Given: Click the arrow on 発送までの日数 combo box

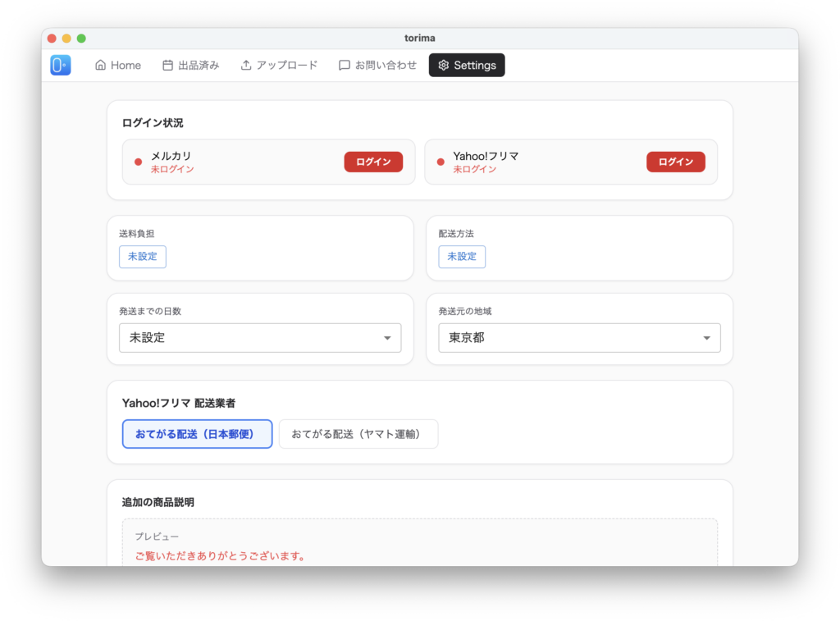Looking at the screenshot, I should 388,338.
